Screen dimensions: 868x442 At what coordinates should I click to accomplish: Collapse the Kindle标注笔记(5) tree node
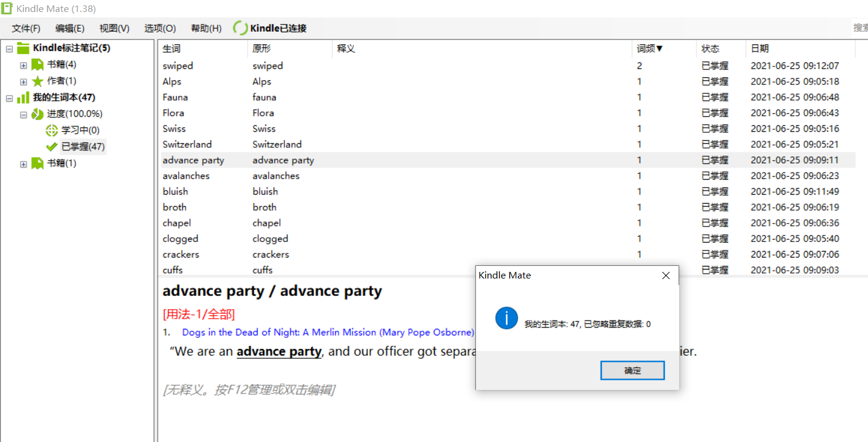[x=9, y=49]
